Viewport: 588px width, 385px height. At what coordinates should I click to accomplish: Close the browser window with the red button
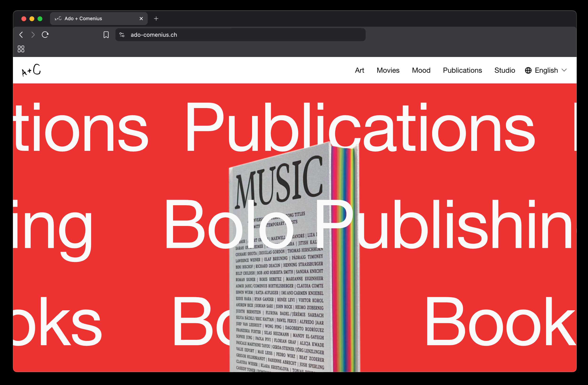[24, 19]
